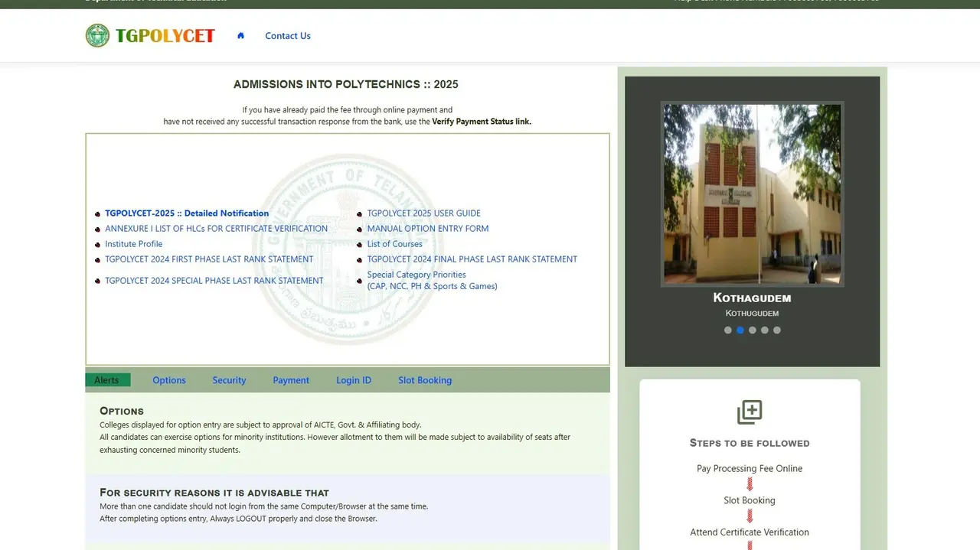The image size is (980, 550).
Task: Click the home icon beside the logo
Action: point(240,35)
